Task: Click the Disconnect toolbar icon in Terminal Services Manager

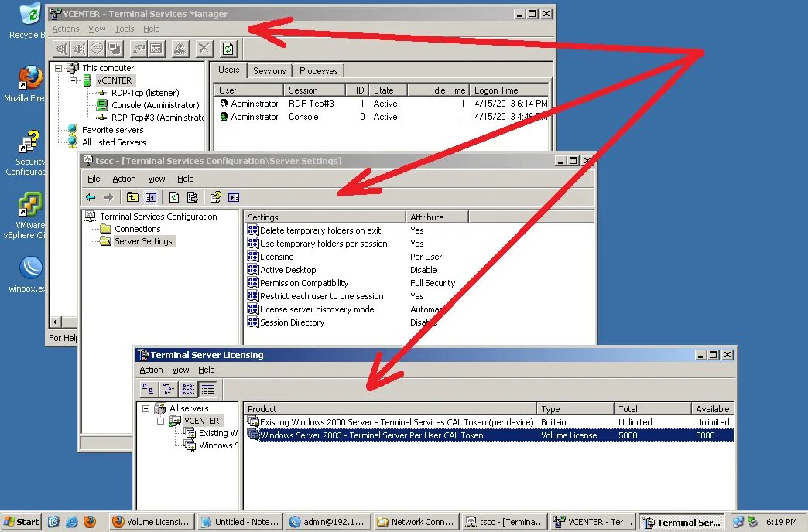Action: point(80,49)
